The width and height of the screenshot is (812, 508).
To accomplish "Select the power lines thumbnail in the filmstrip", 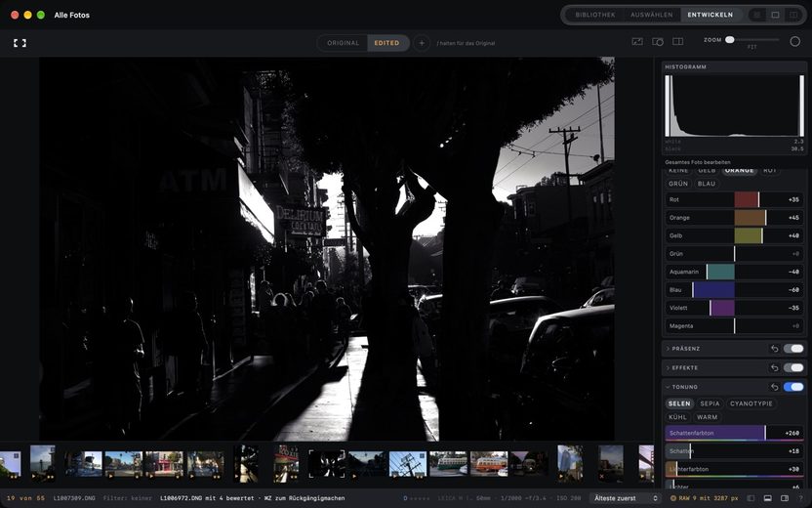I will (408, 463).
